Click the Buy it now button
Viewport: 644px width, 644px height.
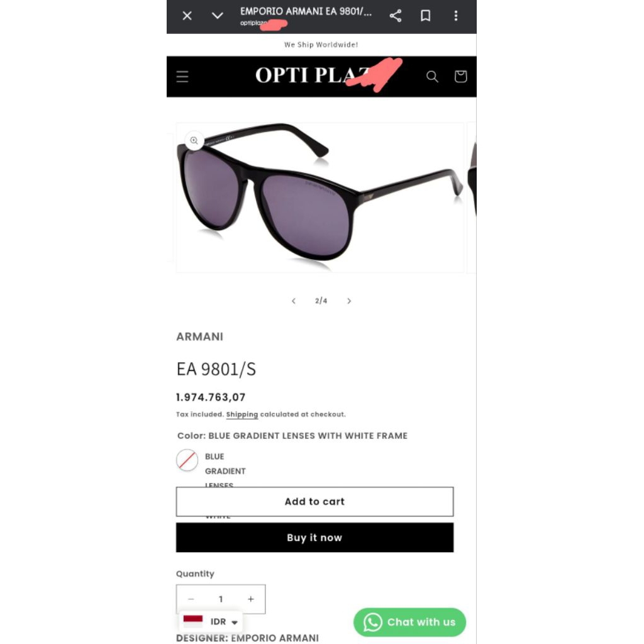pos(315,538)
